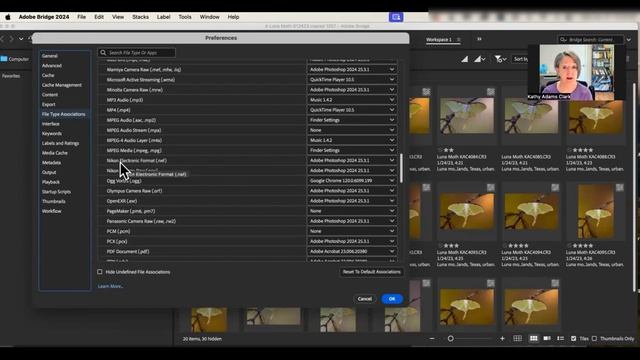640x360 pixels.
Task: Open the File menu
Action: 82,17
